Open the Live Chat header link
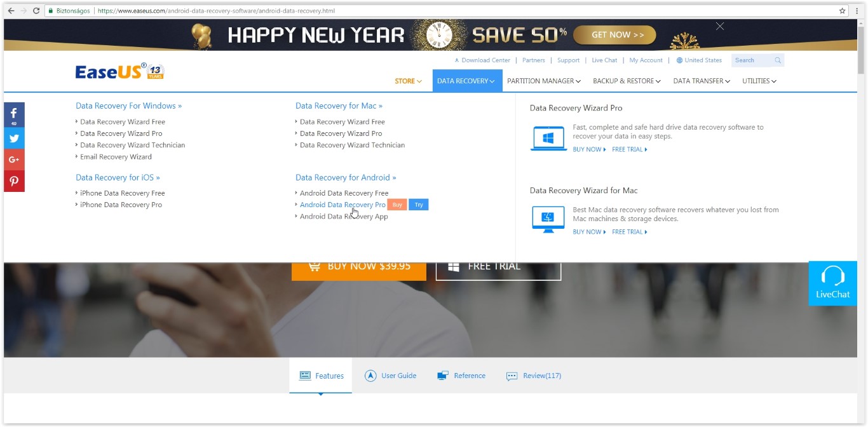 point(604,60)
